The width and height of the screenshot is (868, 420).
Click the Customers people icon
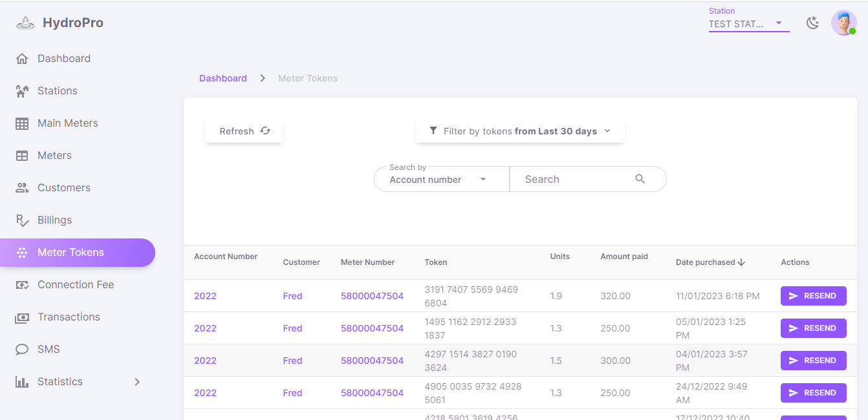tap(22, 188)
